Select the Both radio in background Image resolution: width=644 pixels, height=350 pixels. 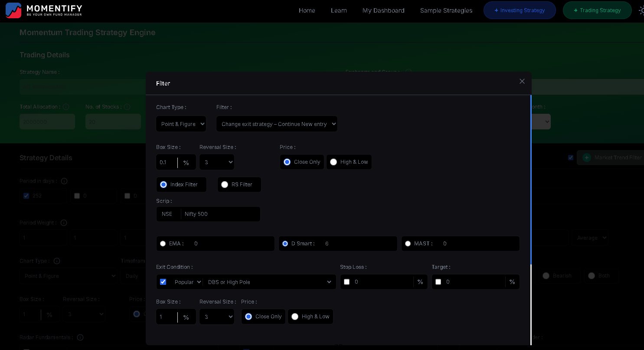pos(592,276)
